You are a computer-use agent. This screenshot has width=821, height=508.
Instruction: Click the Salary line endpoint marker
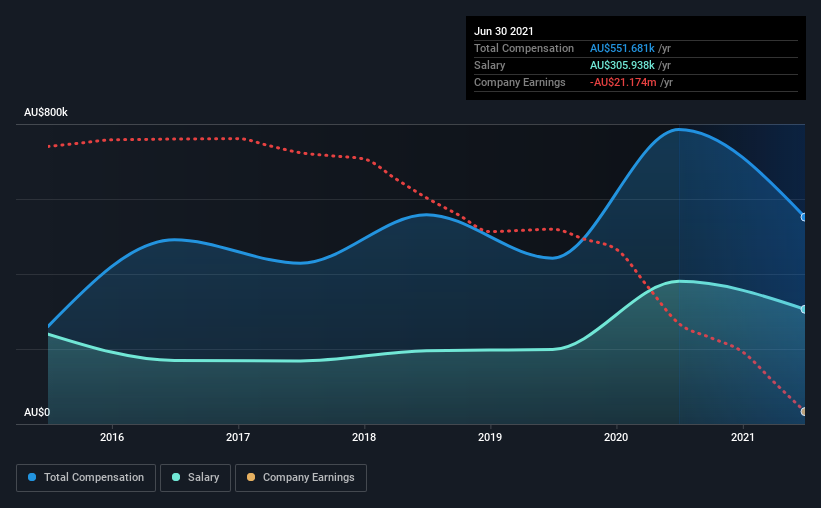tap(804, 310)
